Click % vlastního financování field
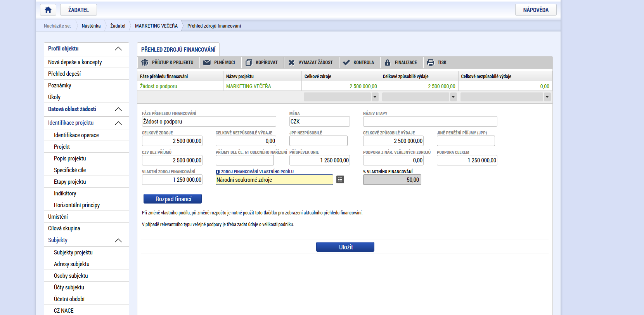Screen dimensions: 644x315 [392, 180]
